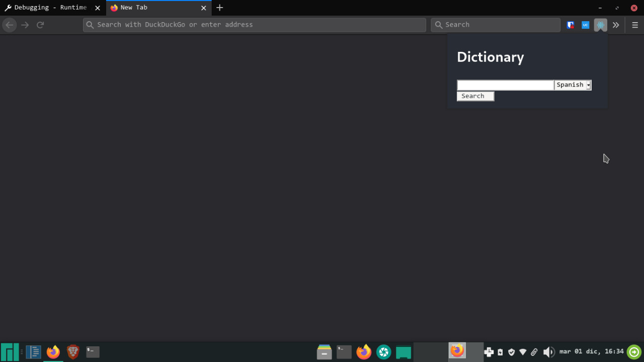Click the security shield tray toggle
The width and height of the screenshot is (644, 362).
512,352
